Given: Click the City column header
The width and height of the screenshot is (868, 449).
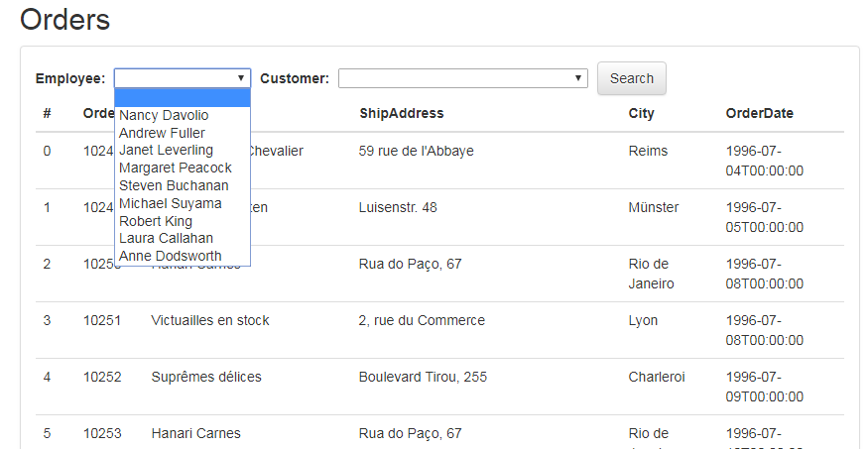Looking at the screenshot, I should tap(641, 113).
